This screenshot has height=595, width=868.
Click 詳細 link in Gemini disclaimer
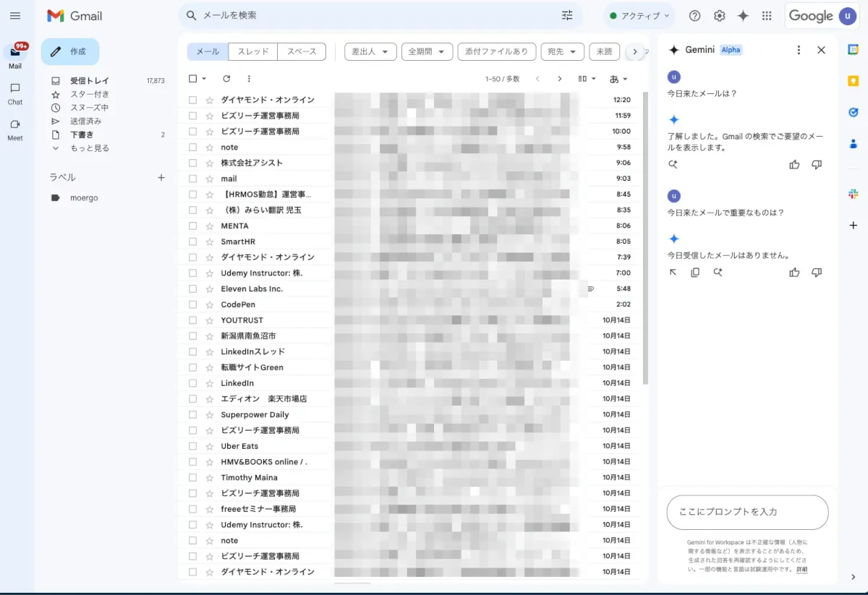[x=802, y=570]
